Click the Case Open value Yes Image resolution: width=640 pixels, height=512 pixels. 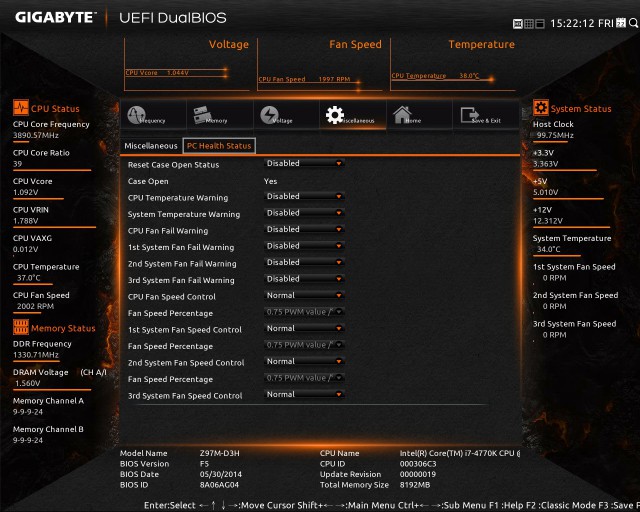coord(270,181)
